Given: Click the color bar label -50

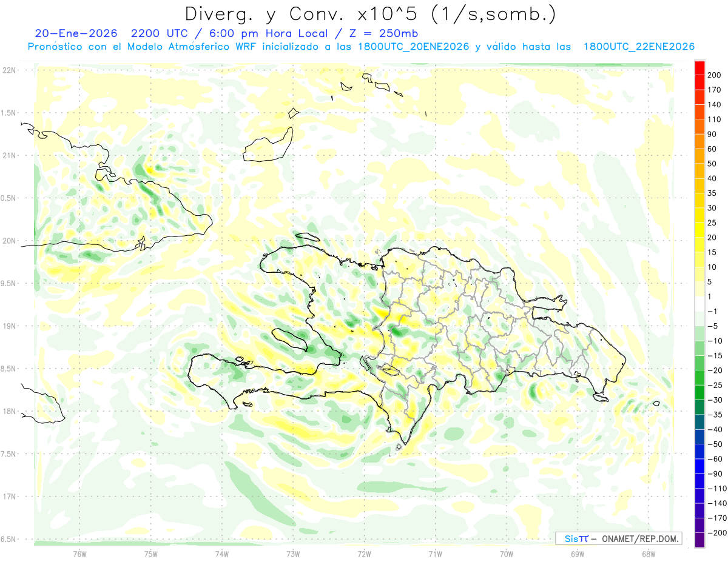Looking at the screenshot, I should click(715, 444).
